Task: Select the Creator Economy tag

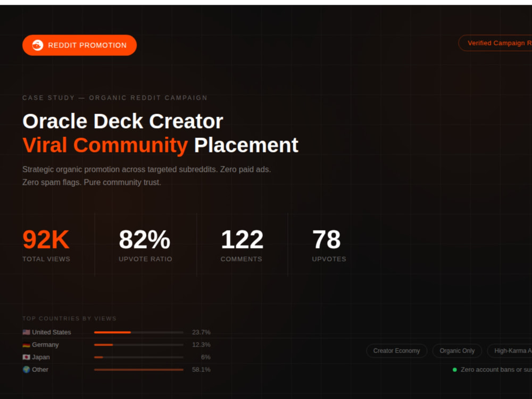Action: (396, 351)
